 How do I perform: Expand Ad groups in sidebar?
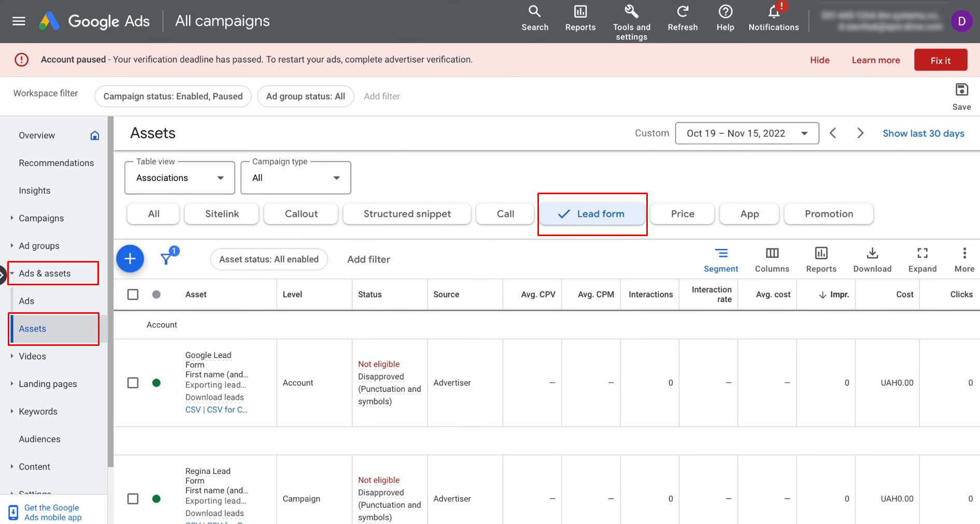12,245
